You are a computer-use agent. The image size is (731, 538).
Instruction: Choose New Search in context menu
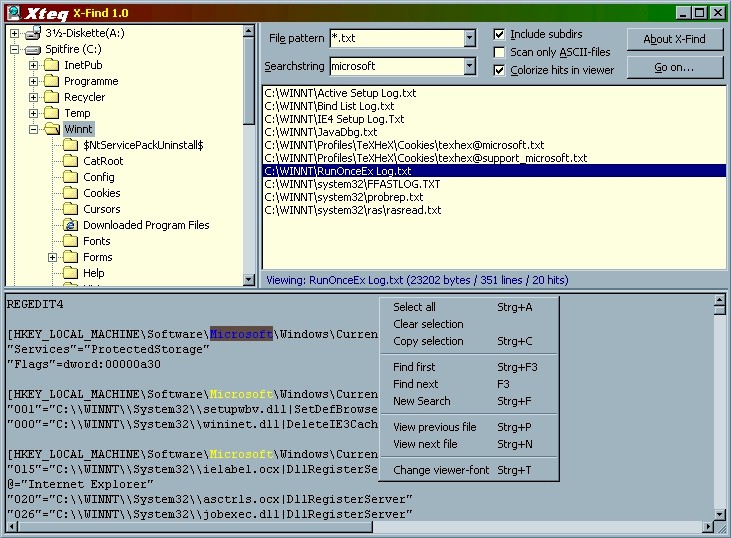coord(469,401)
